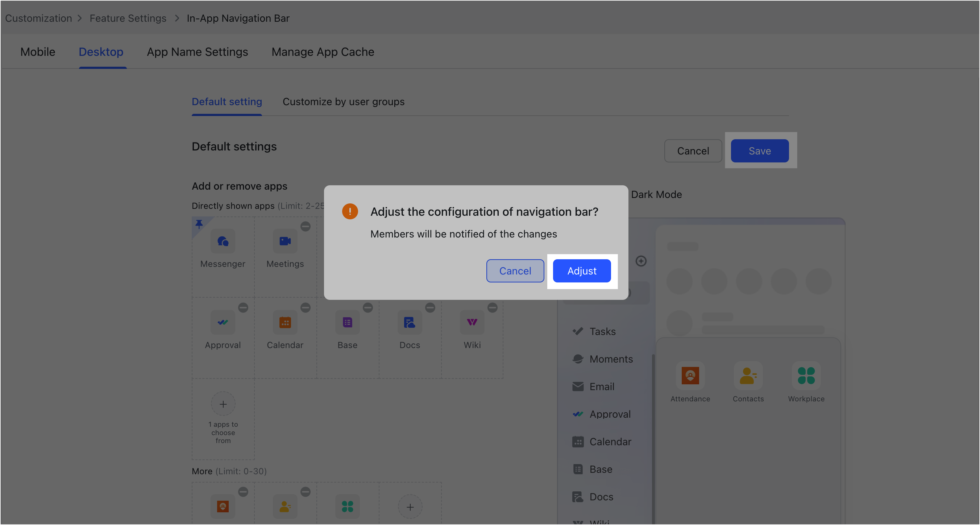This screenshot has width=980, height=525.
Task: Select the Default setting sub-tab
Action: click(x=227, y=102)
